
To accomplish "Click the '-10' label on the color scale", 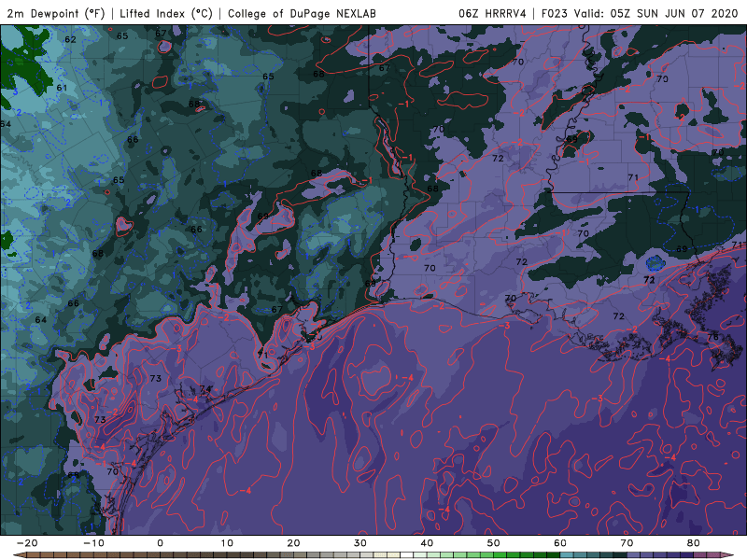I will [x=93, y=543].
